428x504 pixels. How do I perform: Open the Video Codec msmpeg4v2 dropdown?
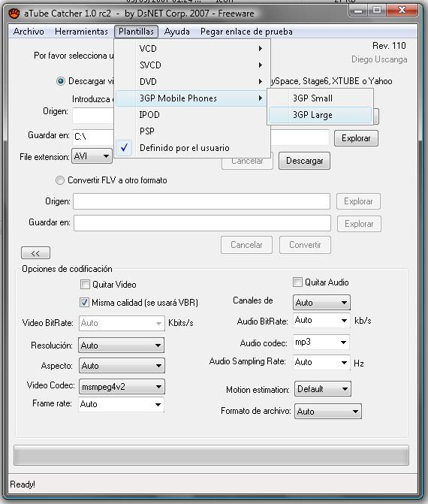pos(122,386)
